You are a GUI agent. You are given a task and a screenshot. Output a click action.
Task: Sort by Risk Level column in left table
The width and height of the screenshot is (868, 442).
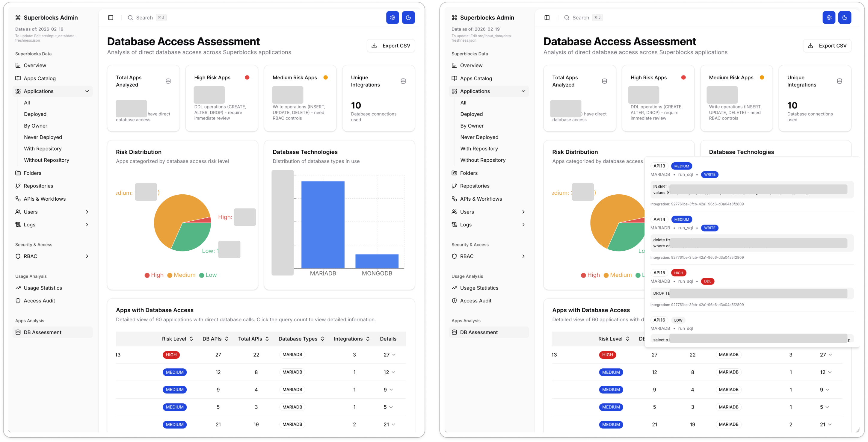(177, 339)
